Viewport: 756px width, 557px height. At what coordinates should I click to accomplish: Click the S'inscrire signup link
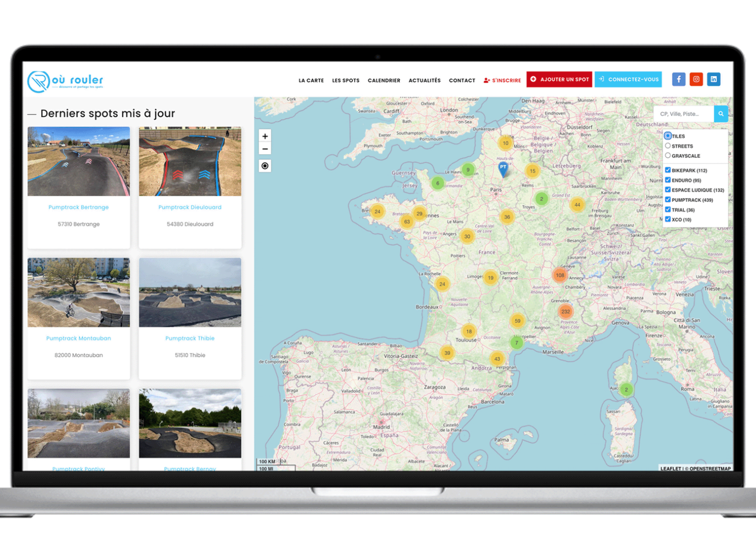(502, 81)
